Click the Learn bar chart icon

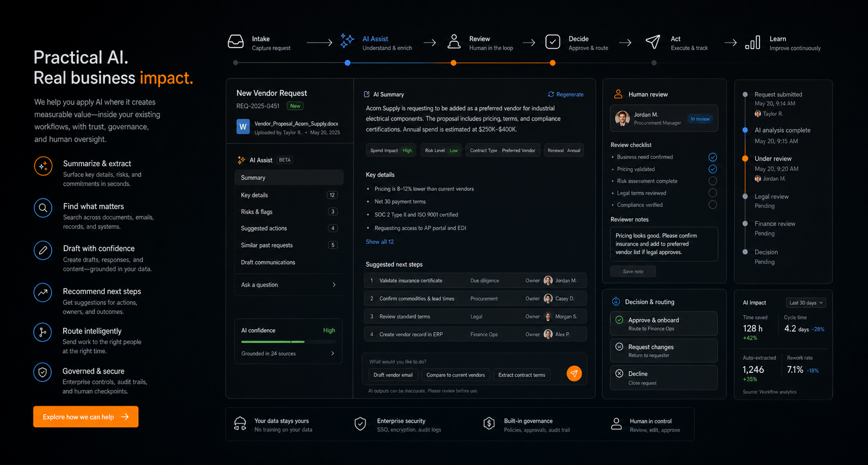click(x=752, y=43)
